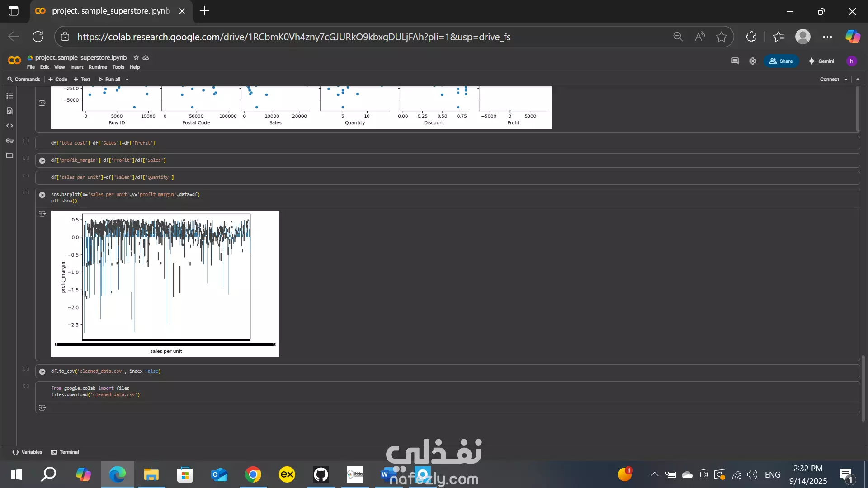Open the Terminal panel
Viewport: 868px width, 488px height.
tap(65, 452)
